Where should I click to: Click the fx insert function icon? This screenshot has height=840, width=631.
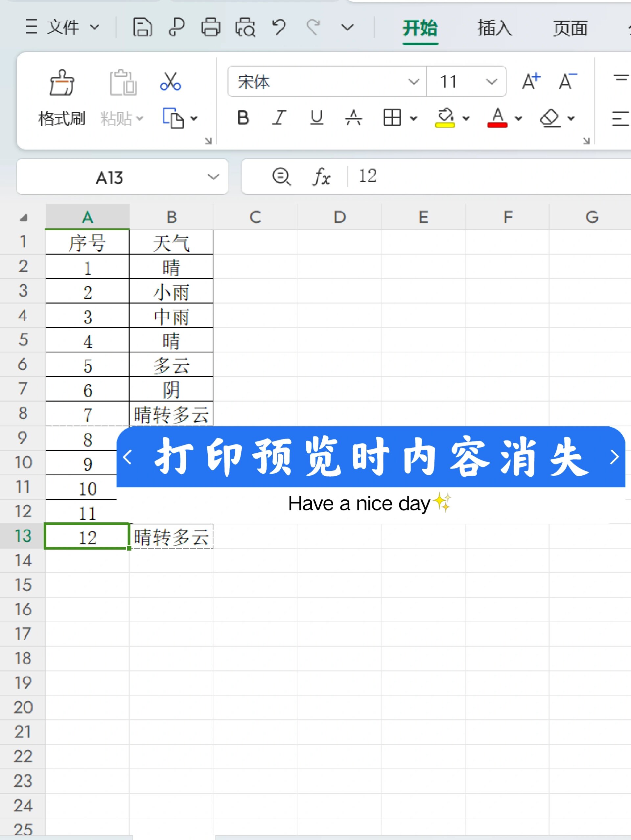321,177
